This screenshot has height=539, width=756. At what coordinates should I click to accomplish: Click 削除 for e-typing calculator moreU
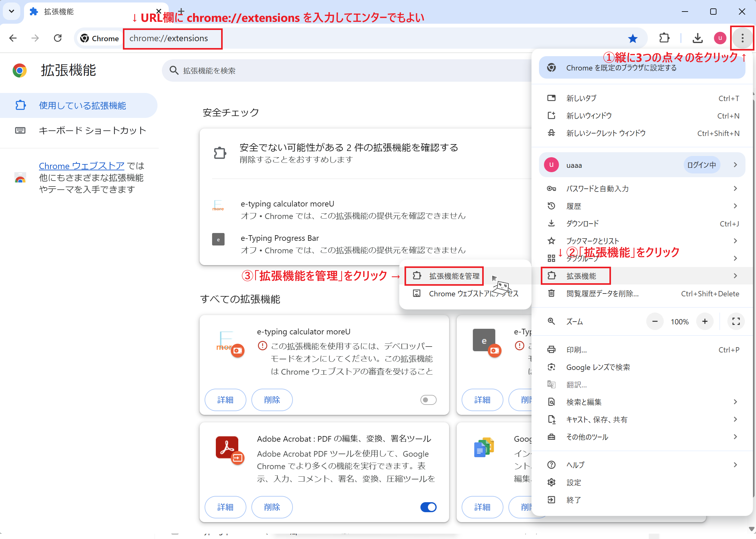[272, 400]
